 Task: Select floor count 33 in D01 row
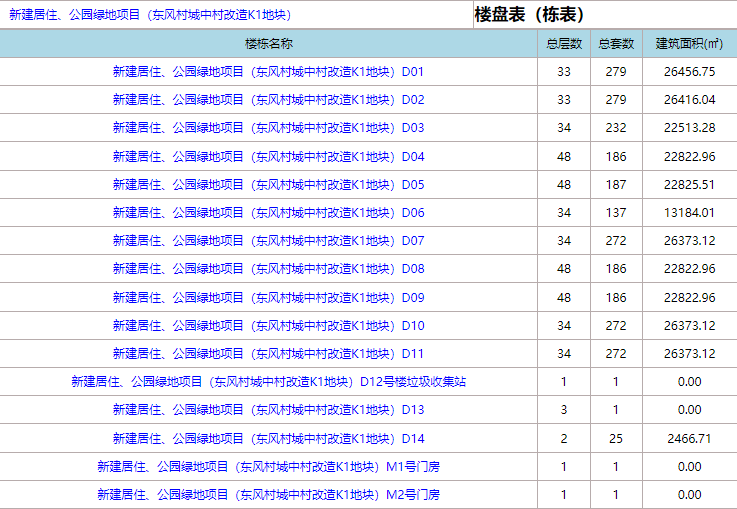click(x=564, y=72)
